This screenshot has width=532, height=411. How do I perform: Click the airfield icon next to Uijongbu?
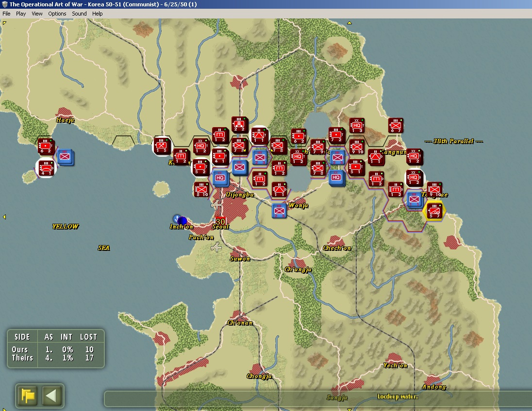pos(216,204)
